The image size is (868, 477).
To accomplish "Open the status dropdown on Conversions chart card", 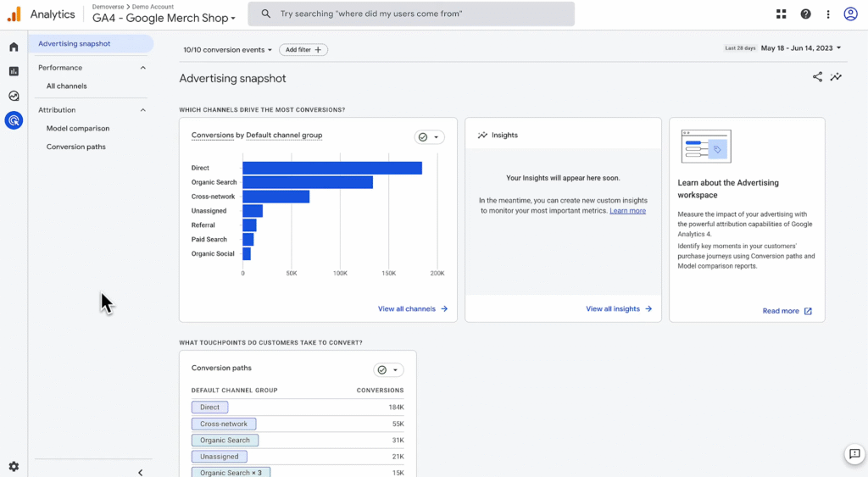I will 429,137.
